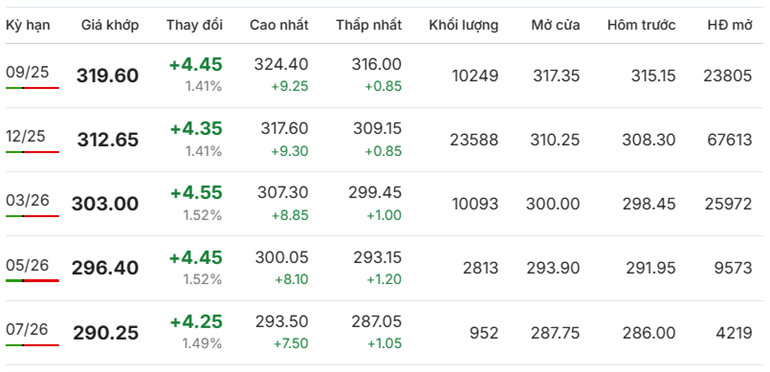
Task: Click the Kỳ hạn column header
Action: 28,26
